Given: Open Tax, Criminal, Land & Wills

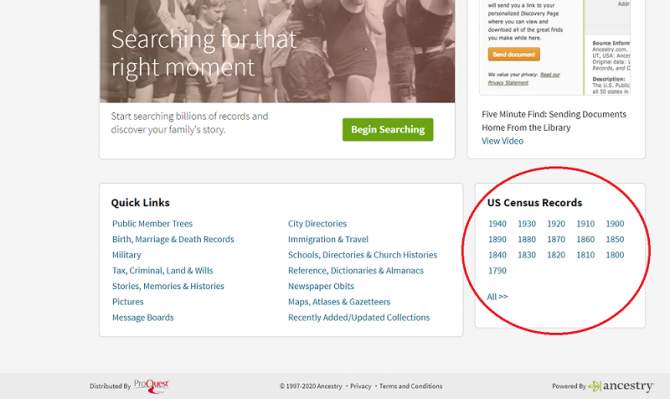Looking at the screenshot, I should click(162, 270).
